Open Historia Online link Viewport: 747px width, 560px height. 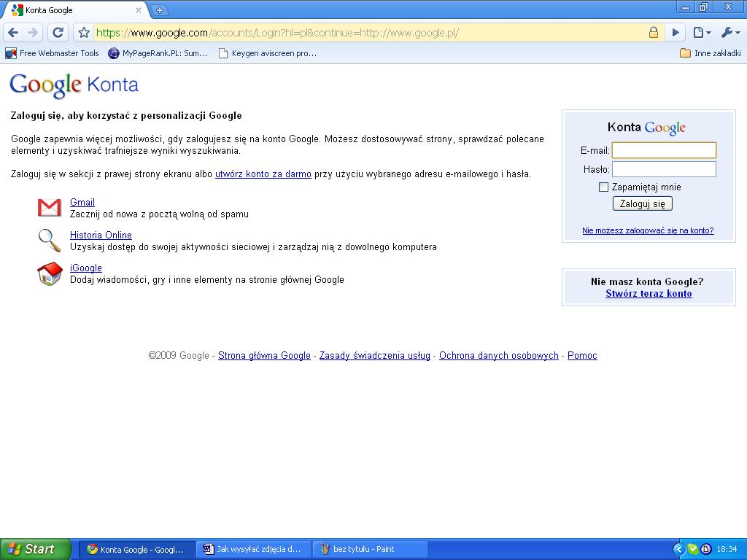tap(101, 236)
